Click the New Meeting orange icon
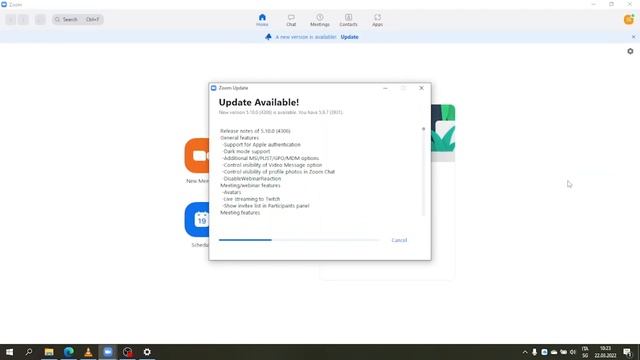640x360 pixels. pyautogui.click(x=197, y=156)
